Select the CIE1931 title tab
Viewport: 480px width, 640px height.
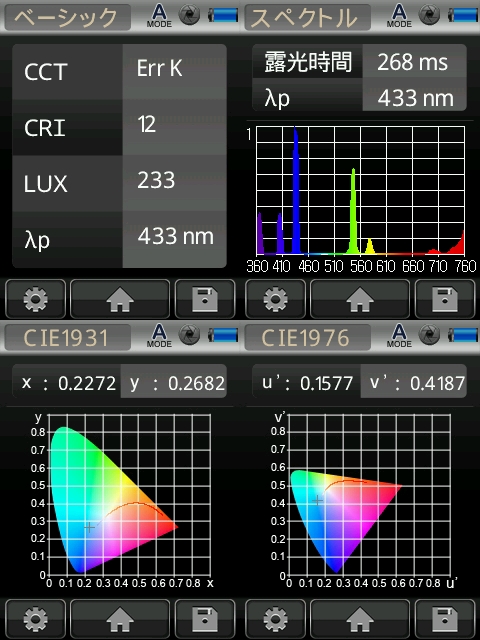coord(67,338)
